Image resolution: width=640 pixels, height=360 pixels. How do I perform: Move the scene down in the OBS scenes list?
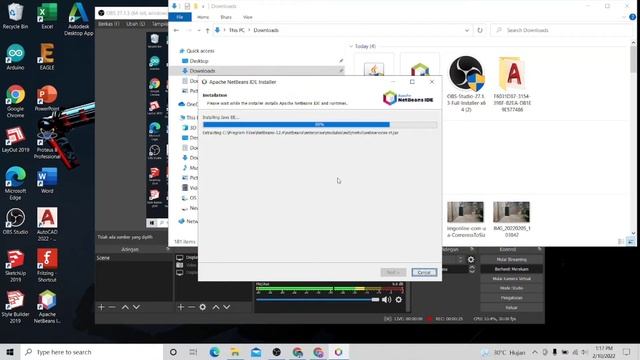136,307
